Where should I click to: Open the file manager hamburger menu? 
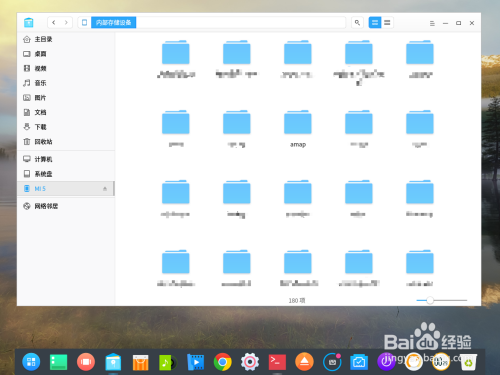[x=432, y=23]
